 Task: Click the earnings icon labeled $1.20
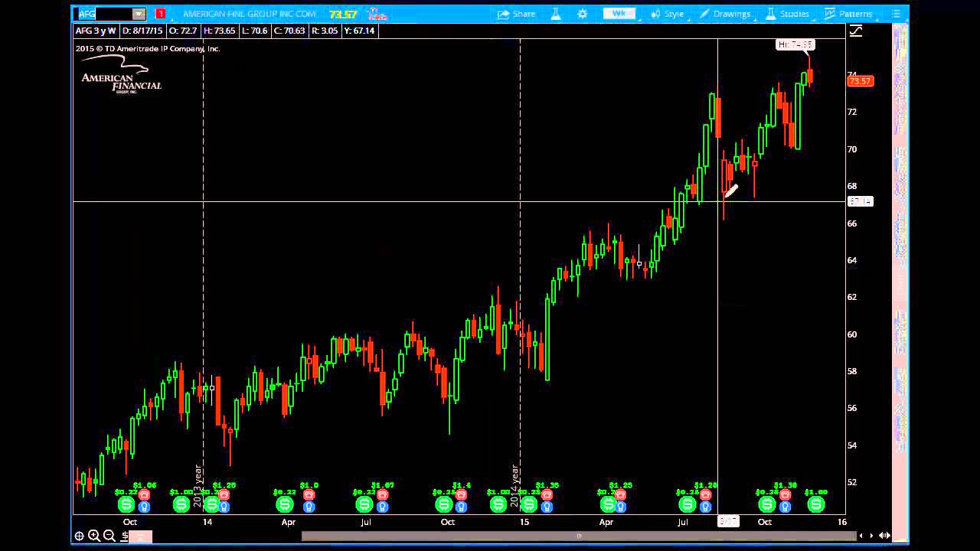point(224,495)
